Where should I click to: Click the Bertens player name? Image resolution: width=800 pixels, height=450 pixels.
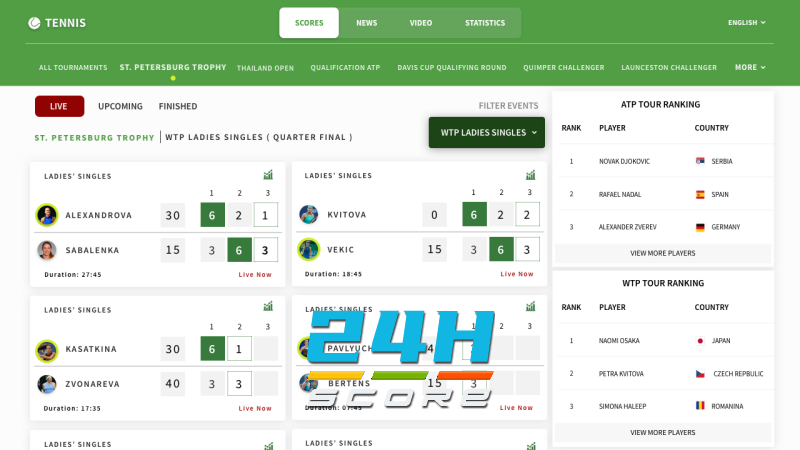[x=349, y=383]
